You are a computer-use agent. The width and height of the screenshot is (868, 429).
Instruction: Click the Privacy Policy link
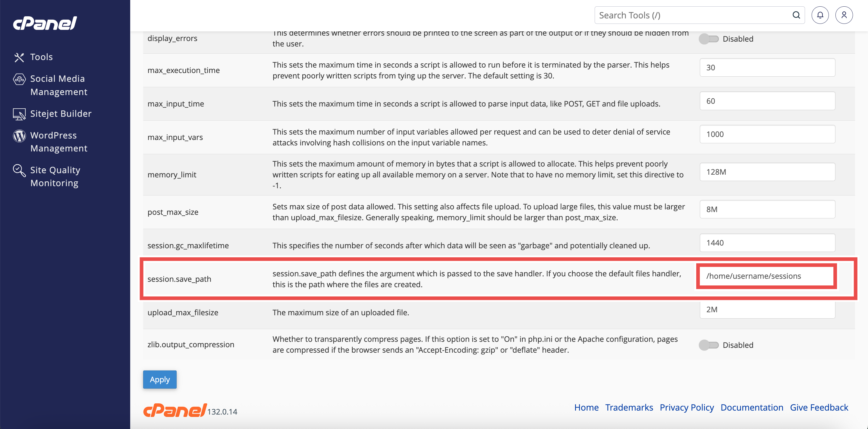click(x=687, y=407)
